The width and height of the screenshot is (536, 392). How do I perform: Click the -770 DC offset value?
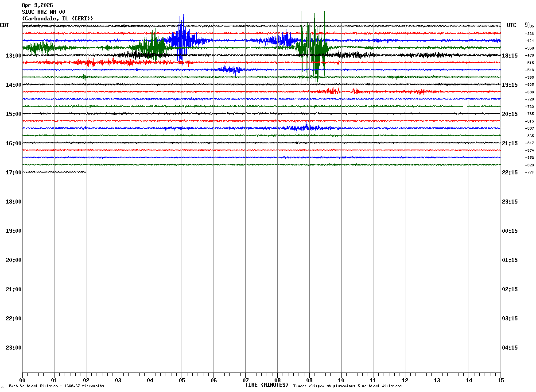pos(529,173)
